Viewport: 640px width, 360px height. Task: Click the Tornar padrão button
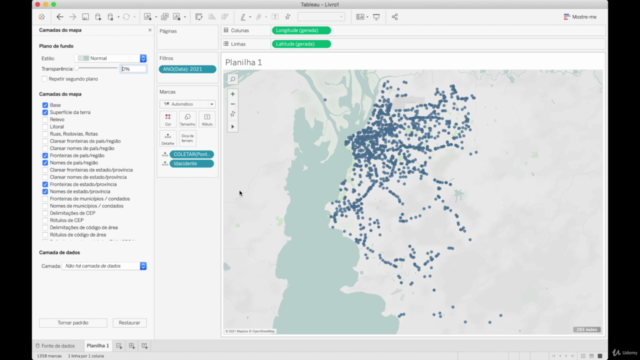point(73,323)
